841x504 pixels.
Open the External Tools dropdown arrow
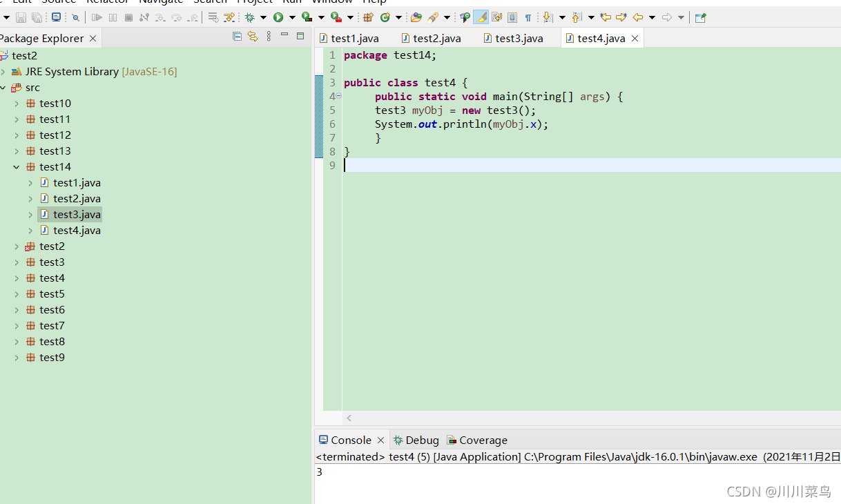(x=350, y=17)
